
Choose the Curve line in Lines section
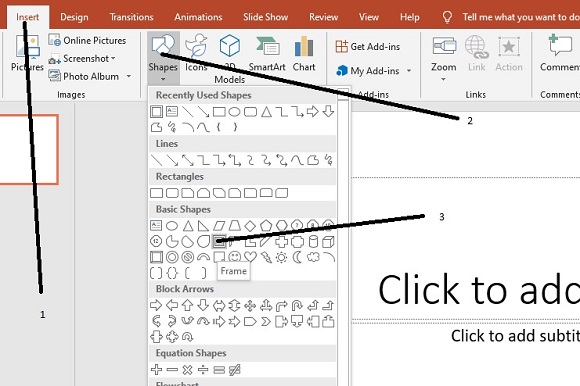[x=297, y=160]
